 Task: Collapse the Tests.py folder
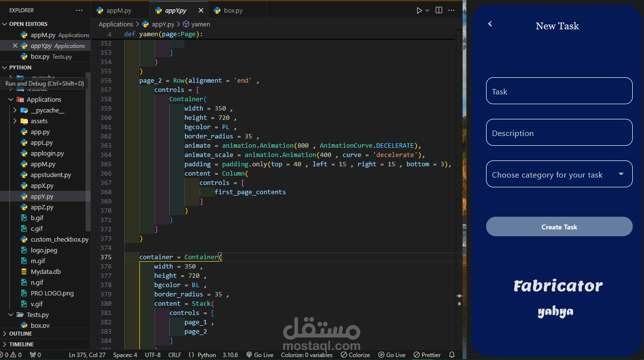coord(38,315)
